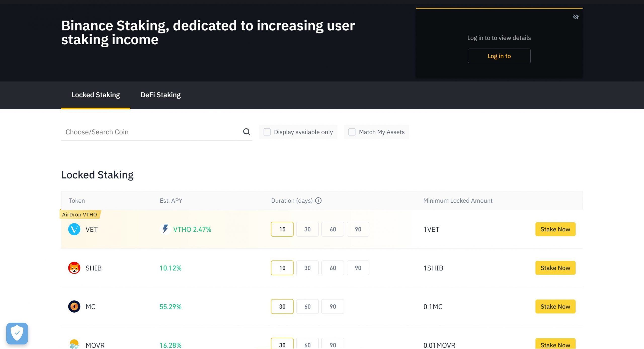Focus the Choose/Search Coin field

click(x=156, y=132)
